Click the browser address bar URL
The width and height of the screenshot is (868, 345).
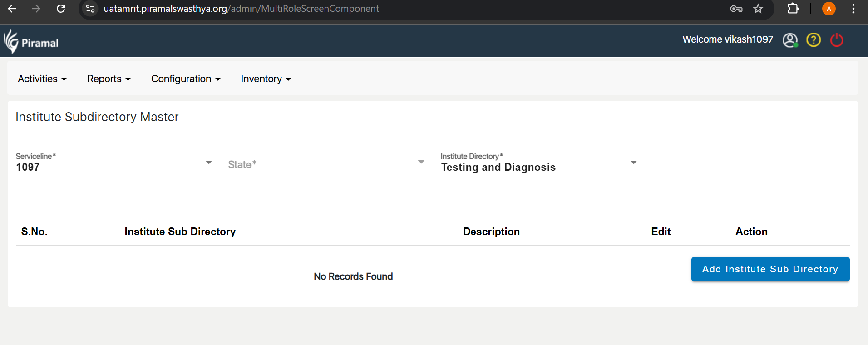pyautogui.click(x=241, y=9)
